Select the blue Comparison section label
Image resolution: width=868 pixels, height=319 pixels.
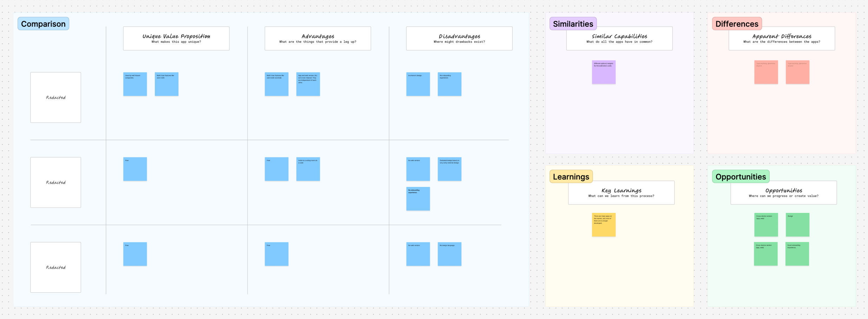click(43, 24)
